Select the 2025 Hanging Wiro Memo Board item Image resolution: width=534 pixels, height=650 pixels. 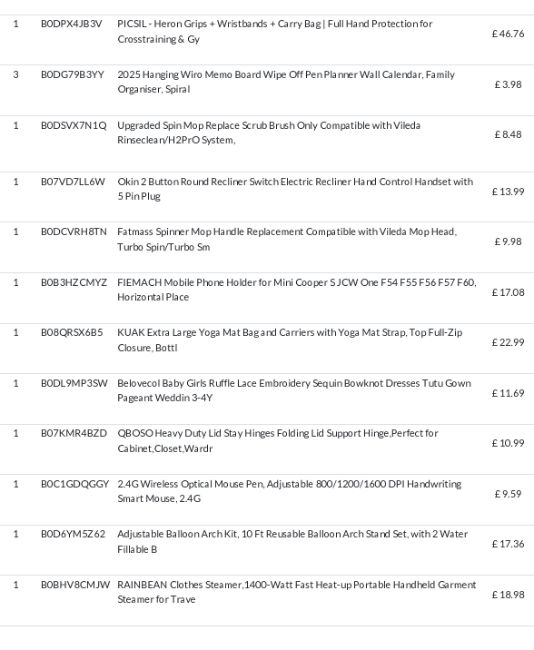[286, 82]
